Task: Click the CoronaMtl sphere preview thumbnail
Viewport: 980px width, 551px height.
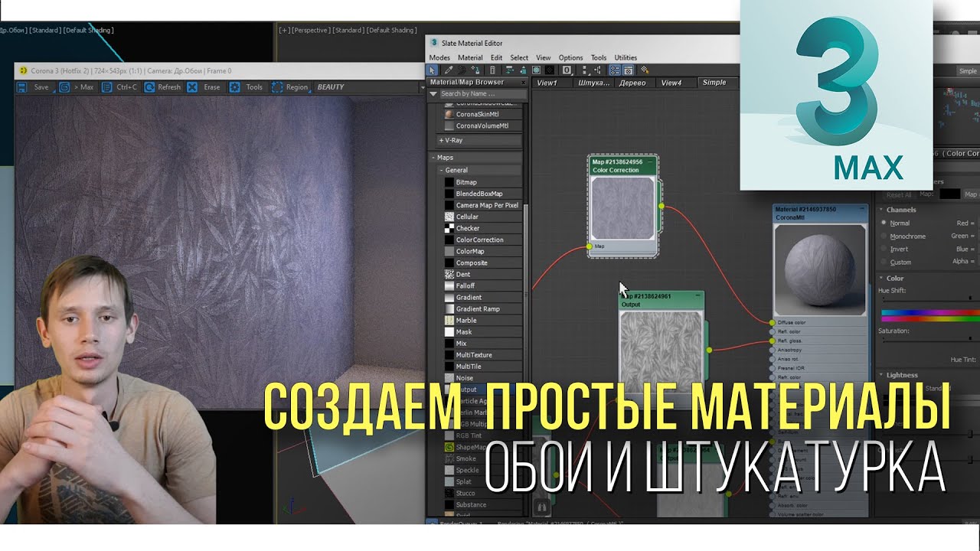Action: tap(821, 271)
